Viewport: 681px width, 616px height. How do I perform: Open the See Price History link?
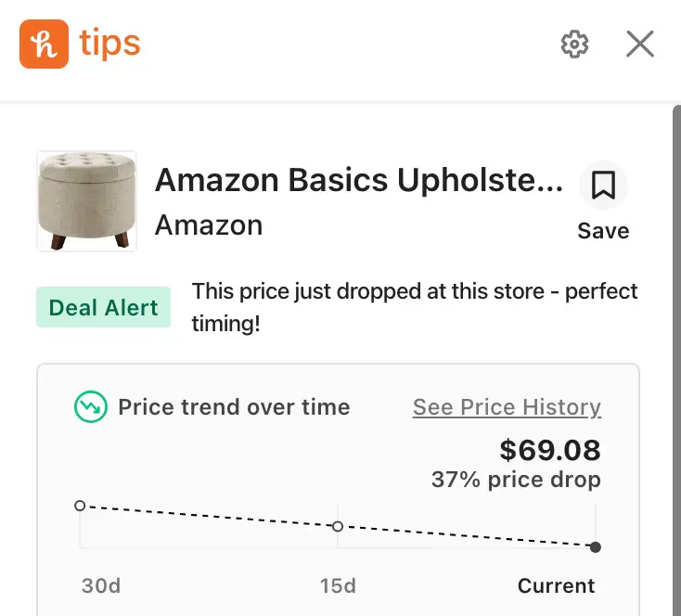pyautogui.click(x=507, y=407)
